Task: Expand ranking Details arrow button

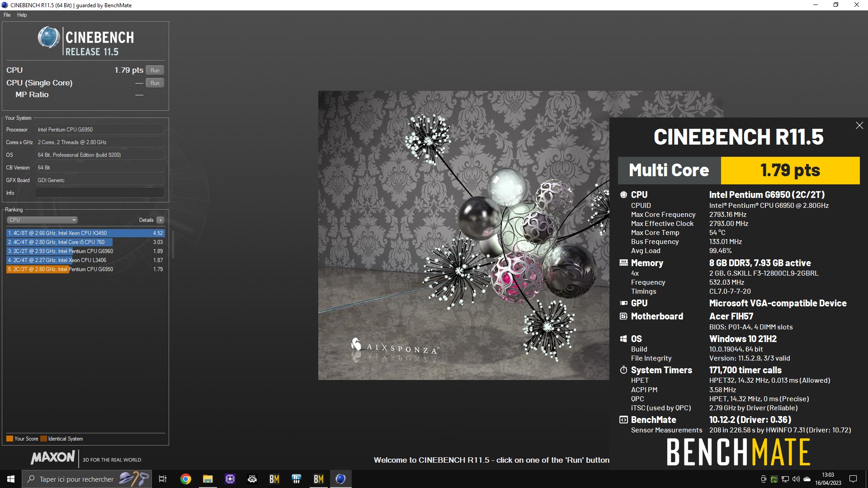Action: 160,220
